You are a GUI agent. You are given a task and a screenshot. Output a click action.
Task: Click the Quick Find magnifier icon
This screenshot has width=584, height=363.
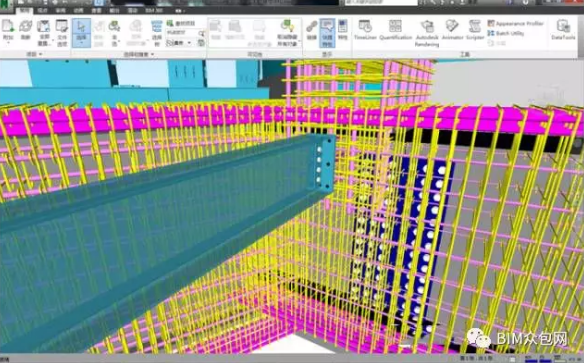tap(201, 34)
